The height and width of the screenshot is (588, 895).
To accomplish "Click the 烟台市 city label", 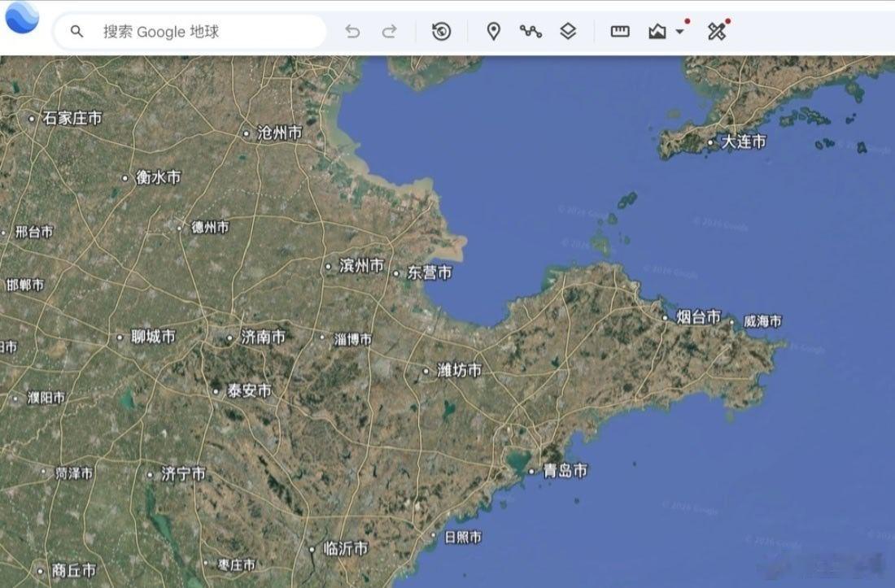I will coord(699,317).
